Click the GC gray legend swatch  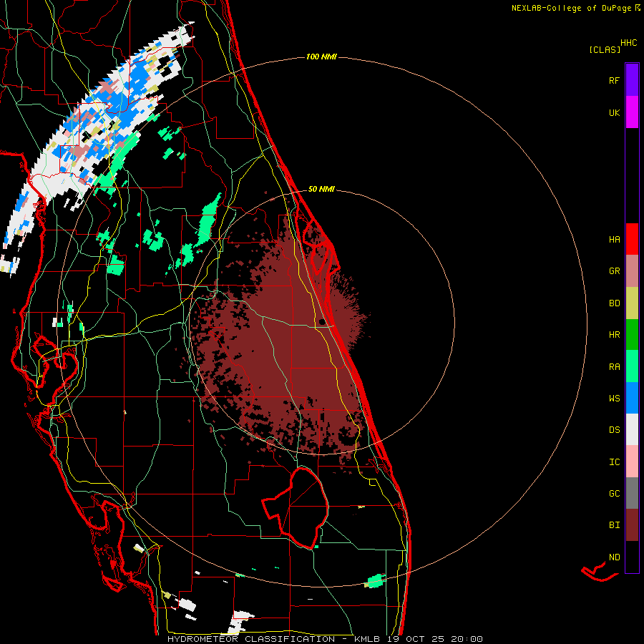tap(632, 493)
